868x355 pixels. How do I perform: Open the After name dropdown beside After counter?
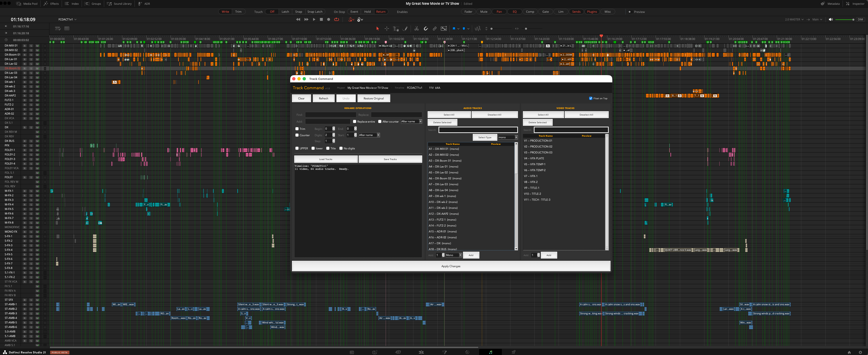point(411,121)
